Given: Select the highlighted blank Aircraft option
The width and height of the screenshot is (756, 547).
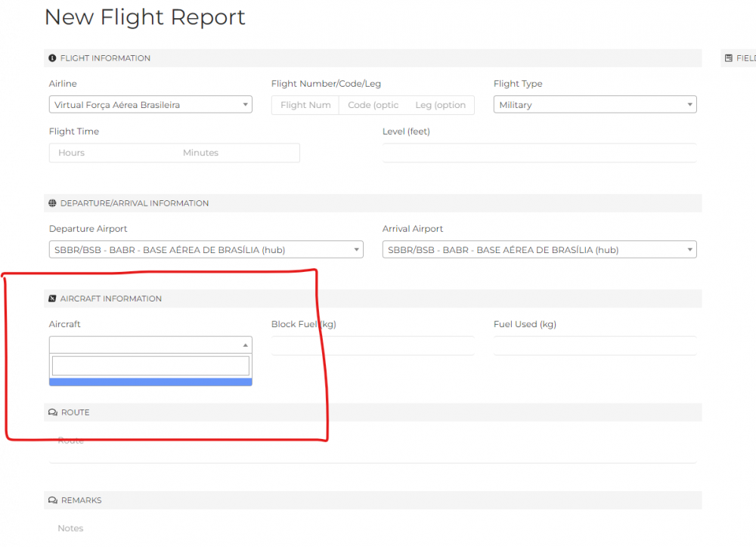Looking at the screenshot, I should click(x=150, y=382).
